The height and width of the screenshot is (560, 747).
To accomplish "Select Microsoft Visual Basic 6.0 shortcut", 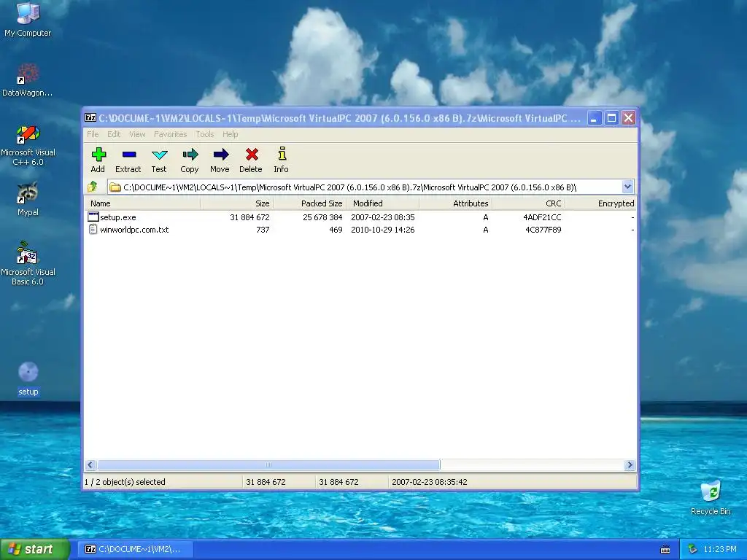I will click(28, 263).
